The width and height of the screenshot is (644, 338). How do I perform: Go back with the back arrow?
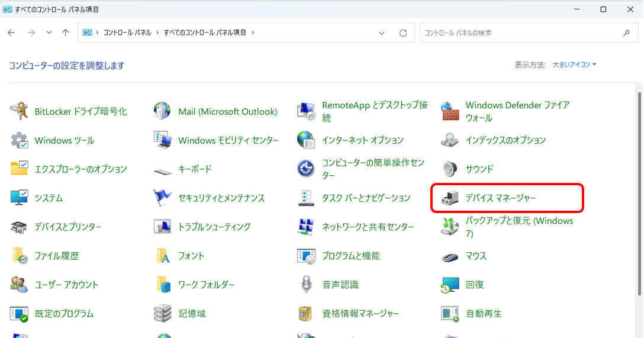(11, 33)
